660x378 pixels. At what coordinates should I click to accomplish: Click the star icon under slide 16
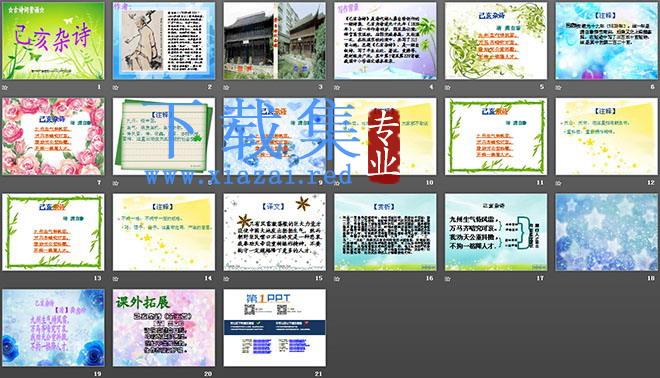[337, 279]
